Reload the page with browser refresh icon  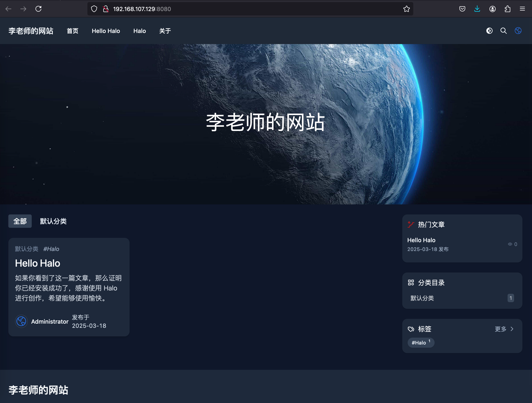tap(38, 9)
